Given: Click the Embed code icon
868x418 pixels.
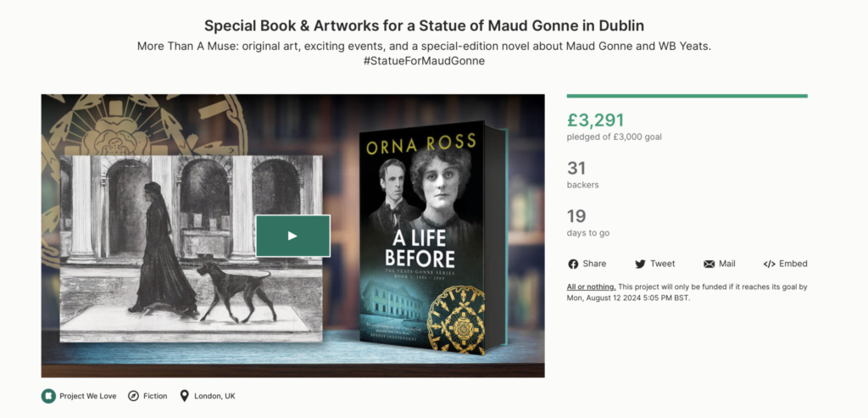Looking at the screenshot, I should (769, 264).
